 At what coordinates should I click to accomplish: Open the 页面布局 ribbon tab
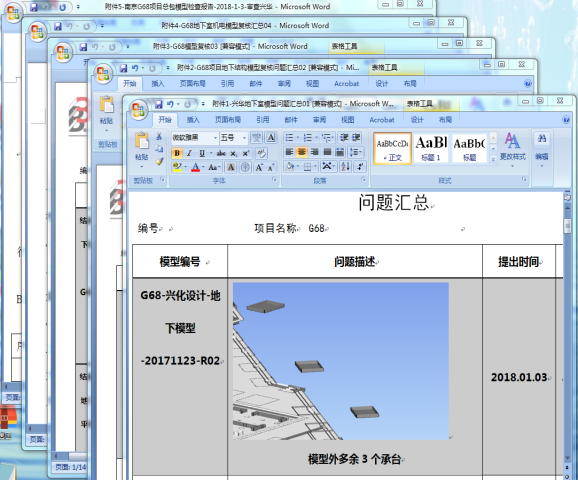coord(228,119)
